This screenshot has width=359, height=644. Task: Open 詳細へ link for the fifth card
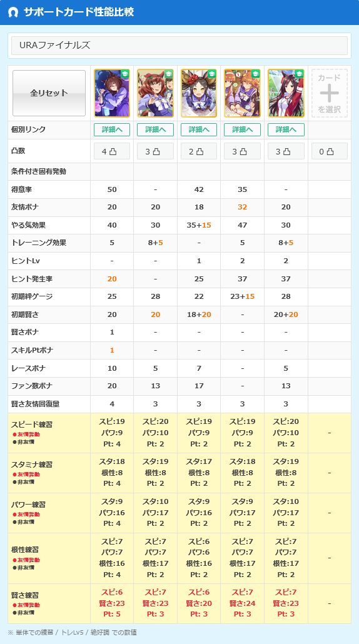[286, 130]
